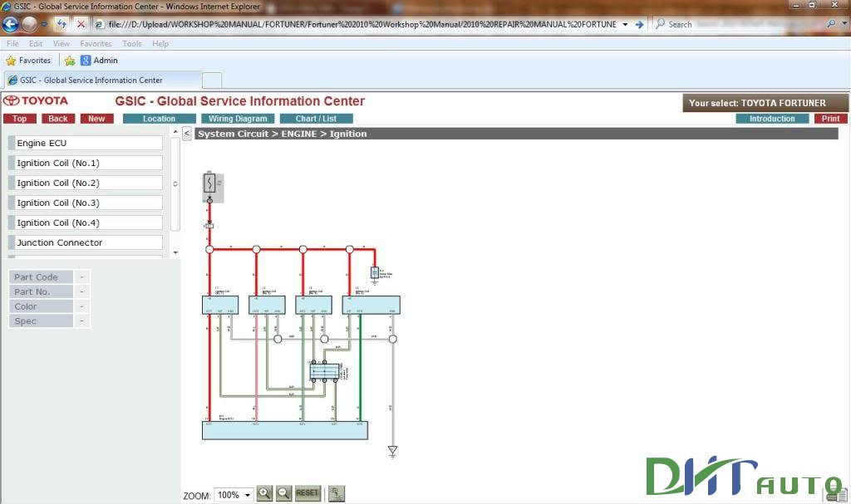The height and width of the screenshot is (504, 851).
Task: Open the View menu
Action: coord(61,43)
